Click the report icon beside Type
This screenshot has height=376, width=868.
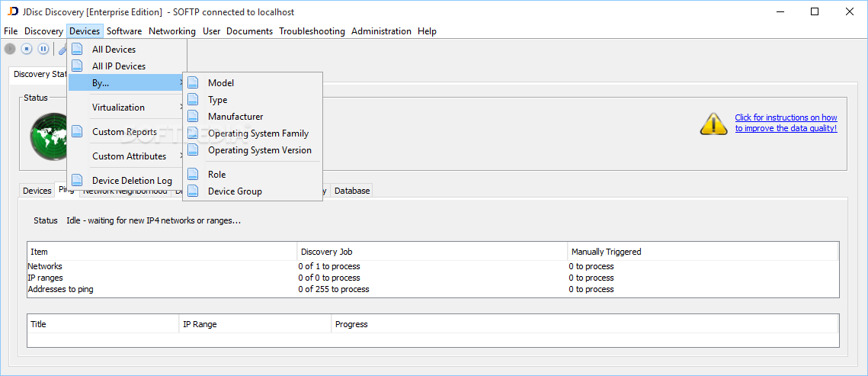[x=193, y=100]
